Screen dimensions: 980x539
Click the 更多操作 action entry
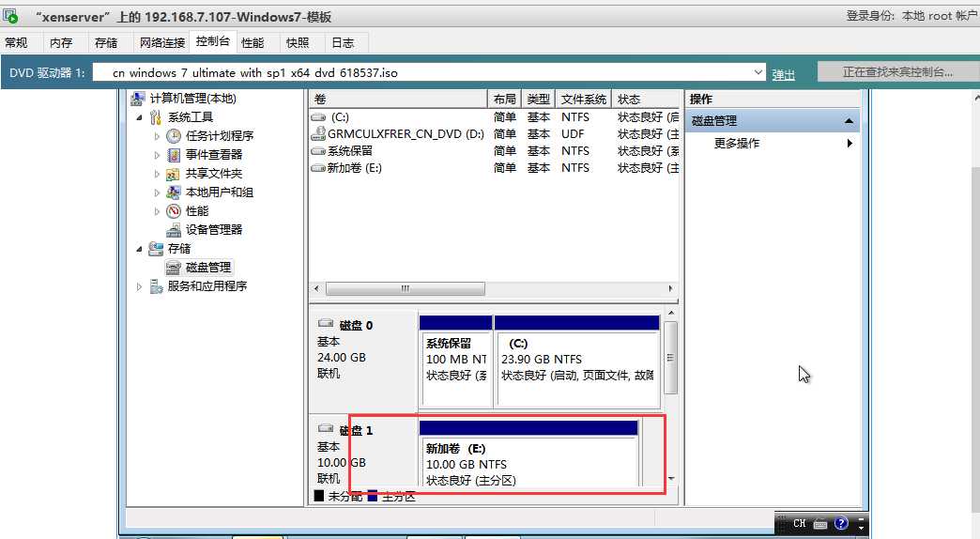pyautogui.click(x=737, y=143)
